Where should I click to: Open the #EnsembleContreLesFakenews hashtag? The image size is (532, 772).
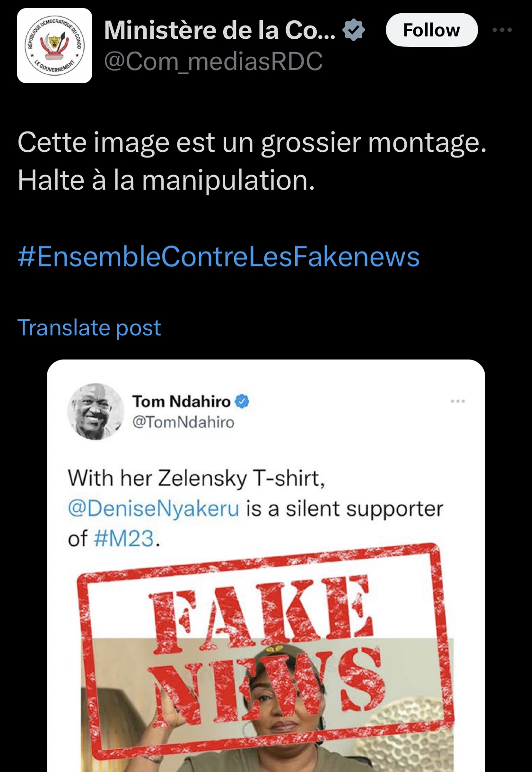pyautogui.click(x=218, y=257)
